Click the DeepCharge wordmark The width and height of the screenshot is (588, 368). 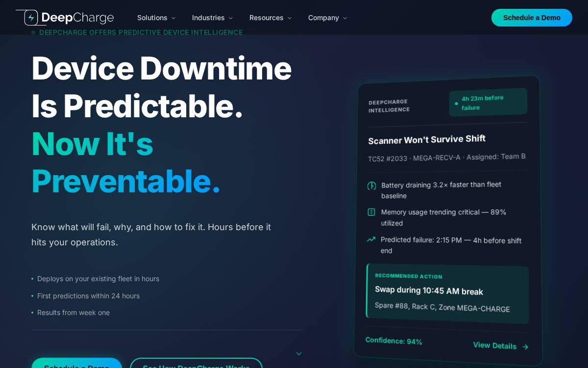pyautogui.click(x=77, y=18)
